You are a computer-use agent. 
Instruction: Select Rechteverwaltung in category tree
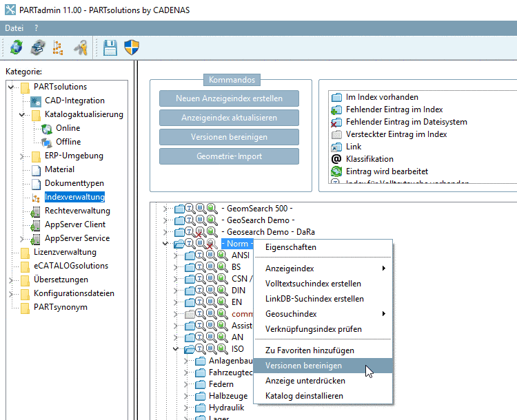pos(77,211)
